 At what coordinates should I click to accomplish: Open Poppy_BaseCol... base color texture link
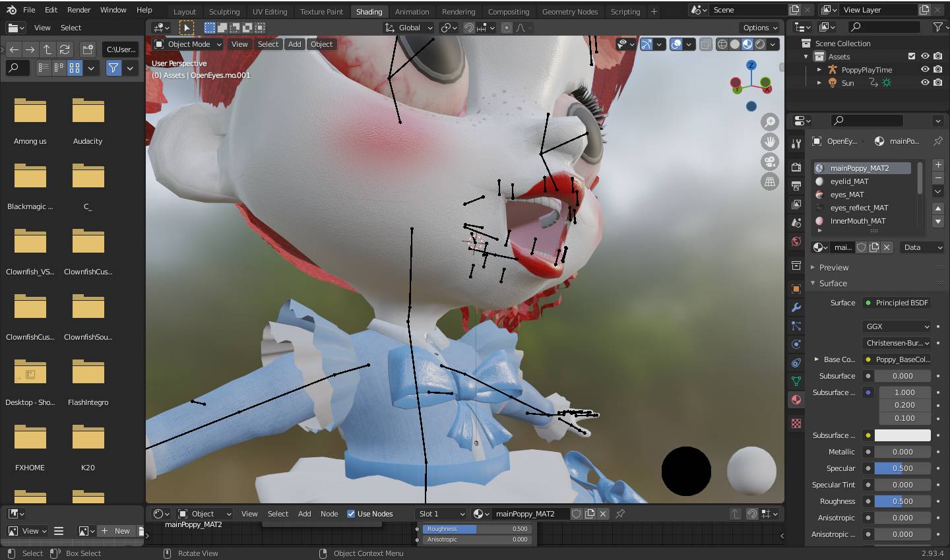point(897,359)
